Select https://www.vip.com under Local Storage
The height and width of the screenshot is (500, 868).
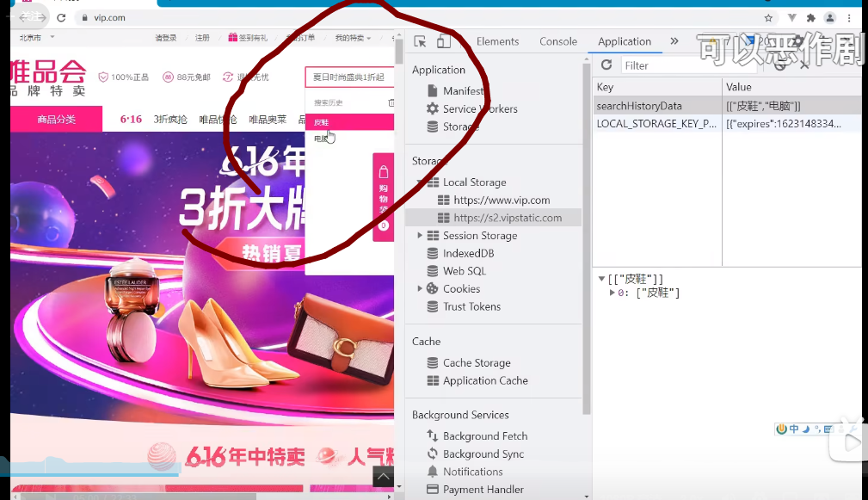click(x=502, y=200)
